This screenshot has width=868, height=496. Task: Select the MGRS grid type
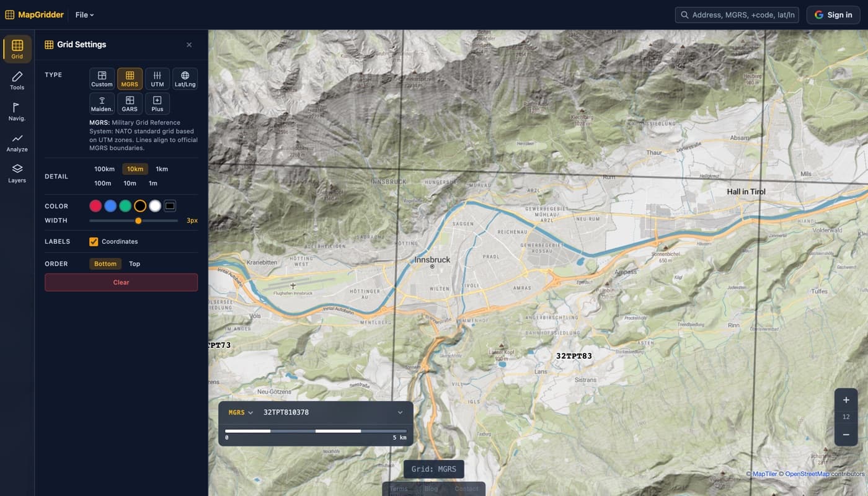(x=130, y=79)
